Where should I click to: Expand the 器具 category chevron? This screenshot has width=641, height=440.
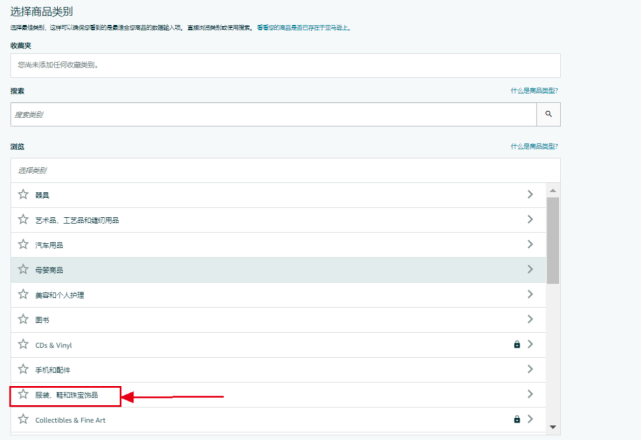click(530, 194)
